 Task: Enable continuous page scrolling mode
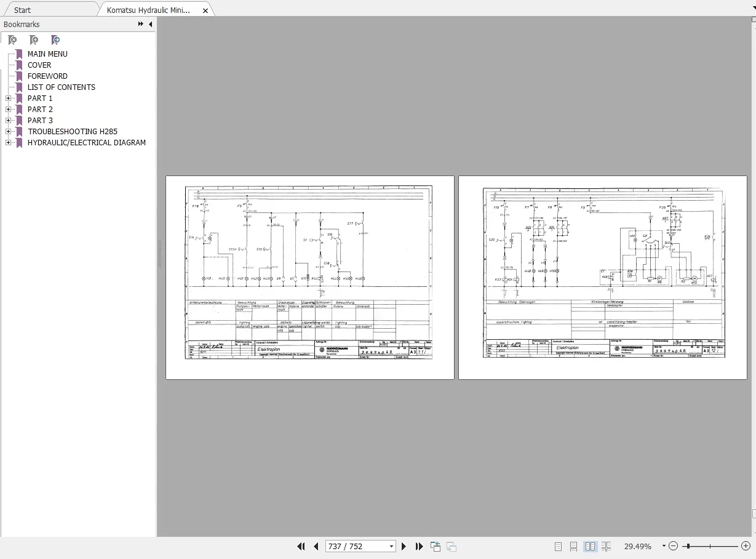click(573, 546)
